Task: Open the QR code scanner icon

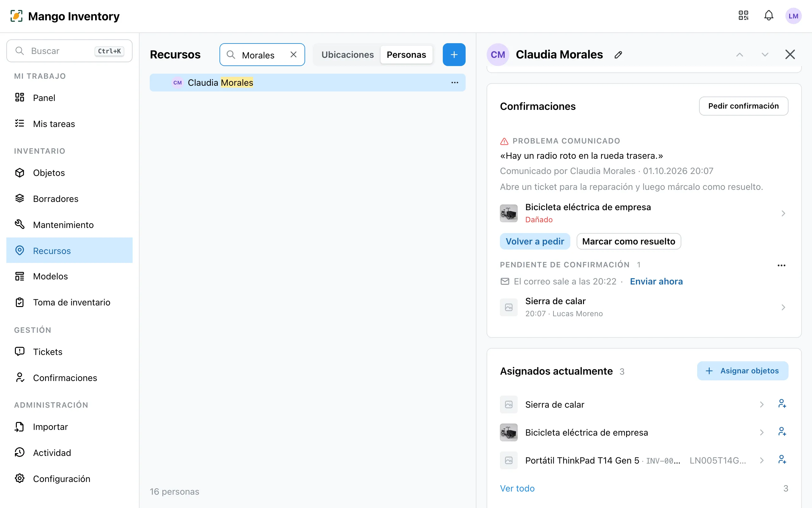Action: [x=743, y=16]
